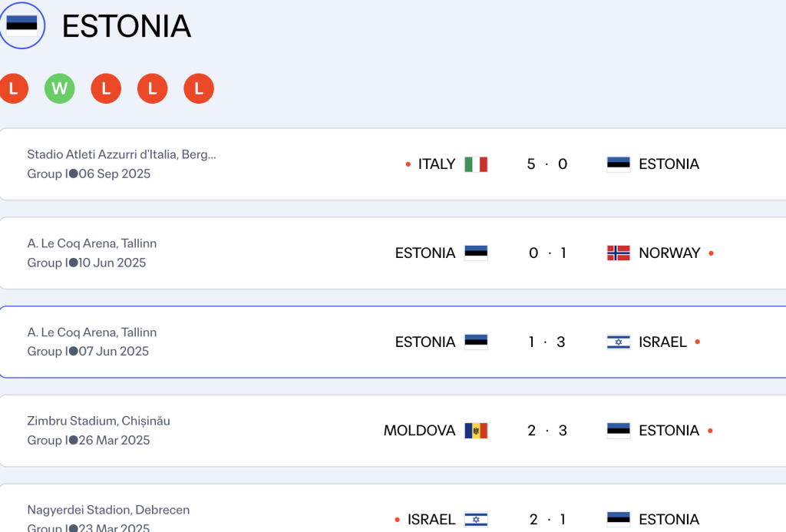
Task: Click Israel flag in the 1-3 match
Action: (x=619, y=342)
